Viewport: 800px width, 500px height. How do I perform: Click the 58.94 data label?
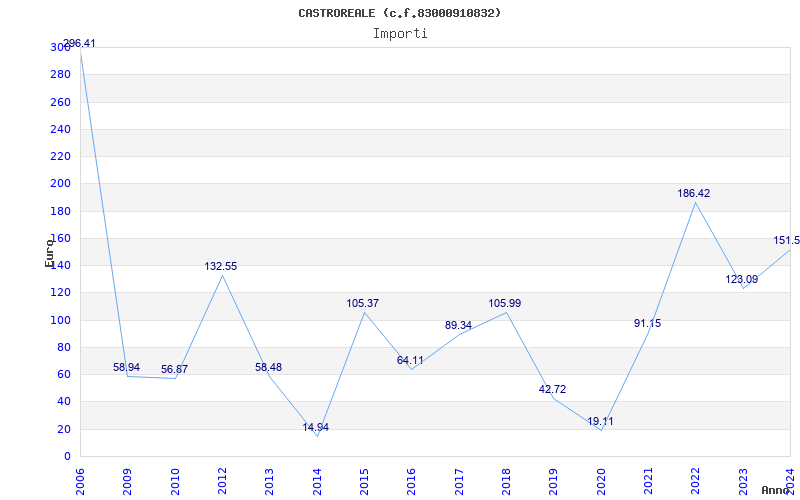tap(127, 367)
